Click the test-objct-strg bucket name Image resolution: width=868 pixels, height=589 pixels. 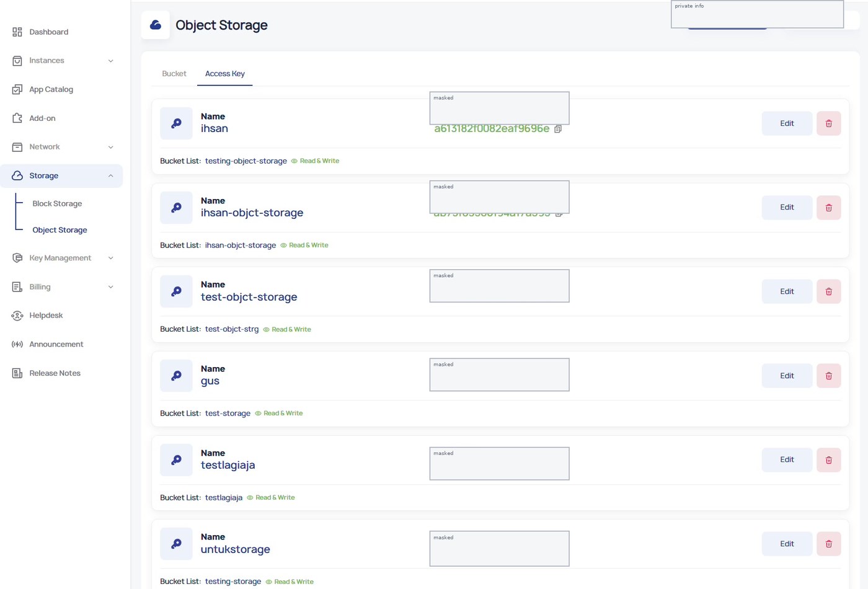[x=232, y=329]
